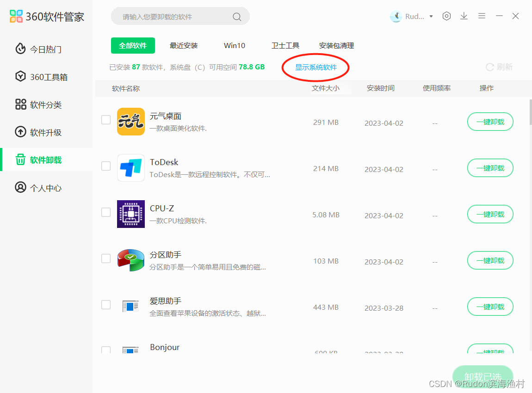
Task: Tick the checkbox for ToDesk
Action: (106, 166)
